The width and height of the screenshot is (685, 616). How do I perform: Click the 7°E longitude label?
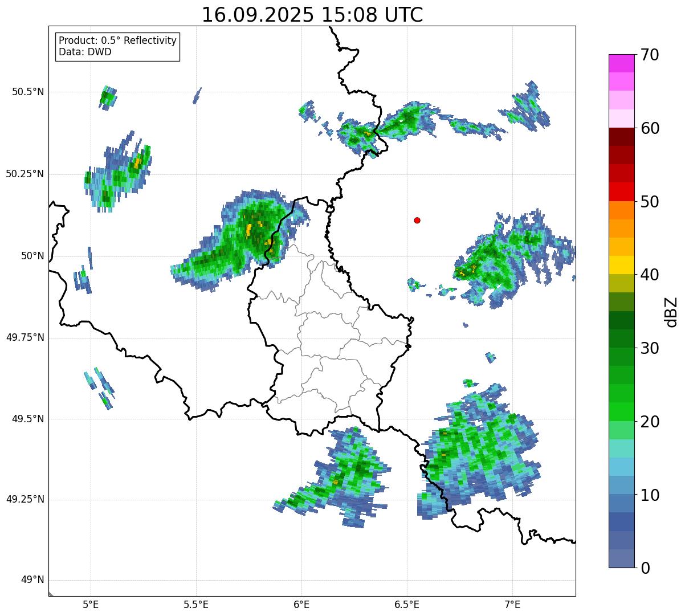[512, 605]
